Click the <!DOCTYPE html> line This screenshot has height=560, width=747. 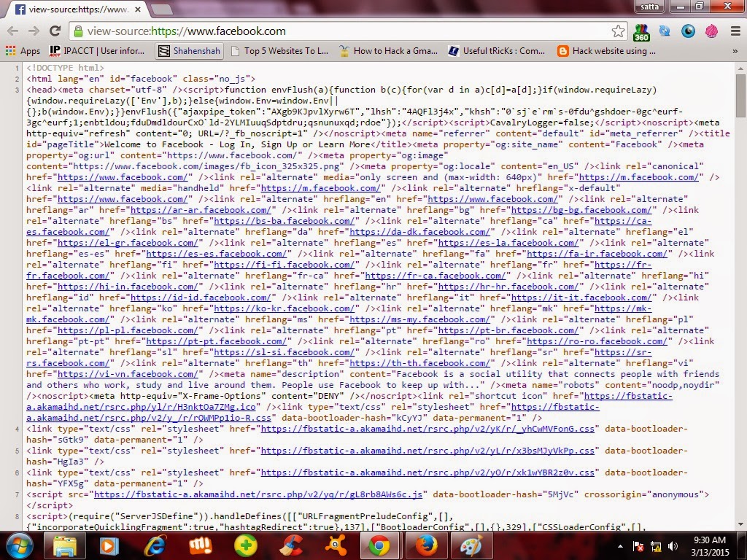click(x=65, y=68)
